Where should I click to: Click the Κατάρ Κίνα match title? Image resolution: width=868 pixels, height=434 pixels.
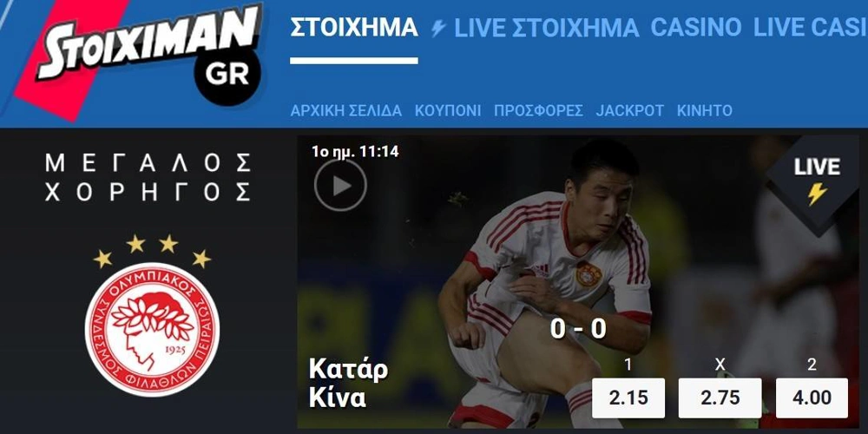point(348,383)
